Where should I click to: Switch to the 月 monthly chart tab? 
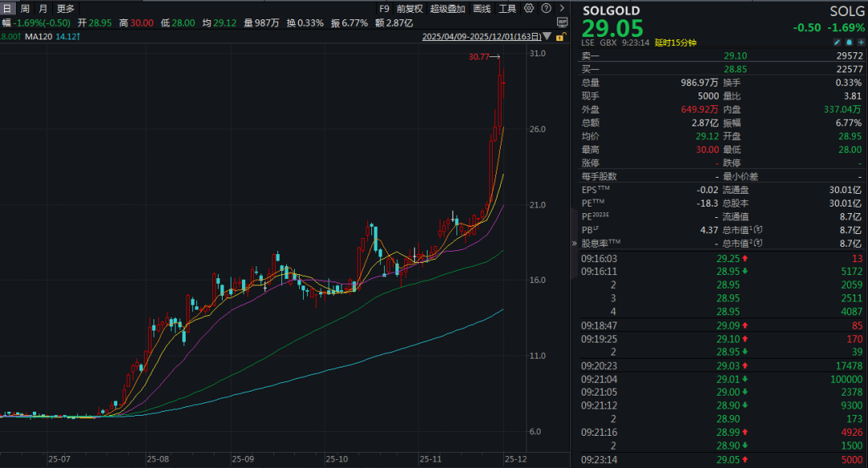43,9
